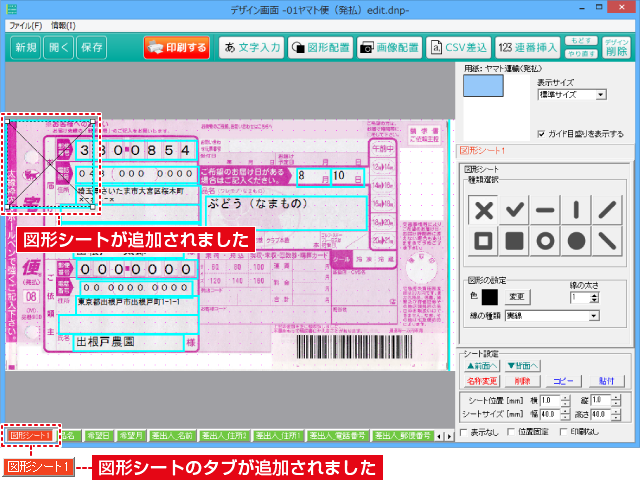
Task: Click the light blue paper preview thumbnail
Action: (x=483, y=86)
